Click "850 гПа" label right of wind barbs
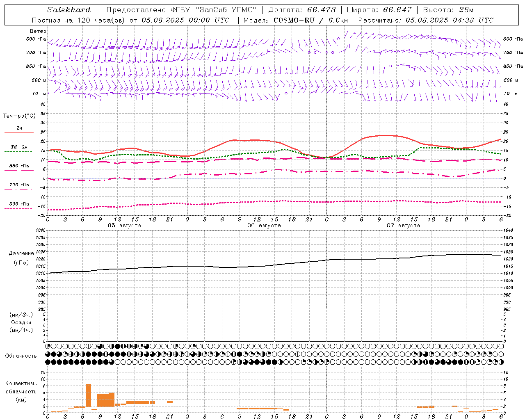 coord(513,66)
